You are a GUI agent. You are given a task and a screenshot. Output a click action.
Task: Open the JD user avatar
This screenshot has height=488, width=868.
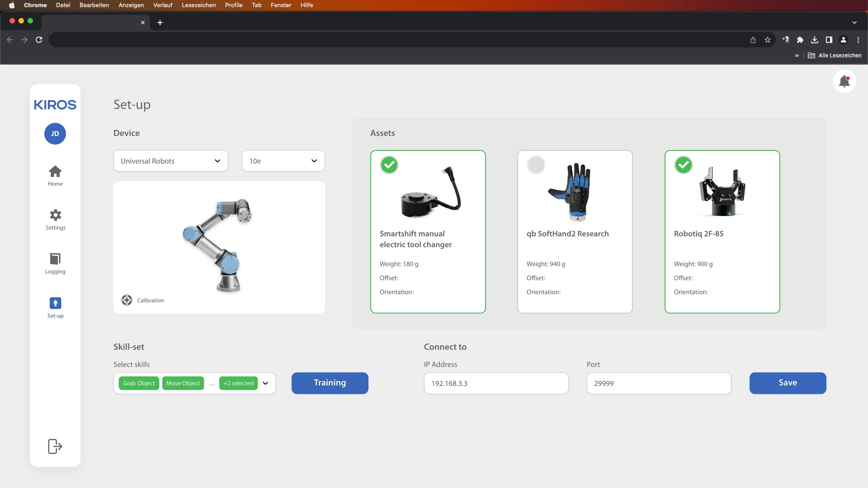[55, 134]
